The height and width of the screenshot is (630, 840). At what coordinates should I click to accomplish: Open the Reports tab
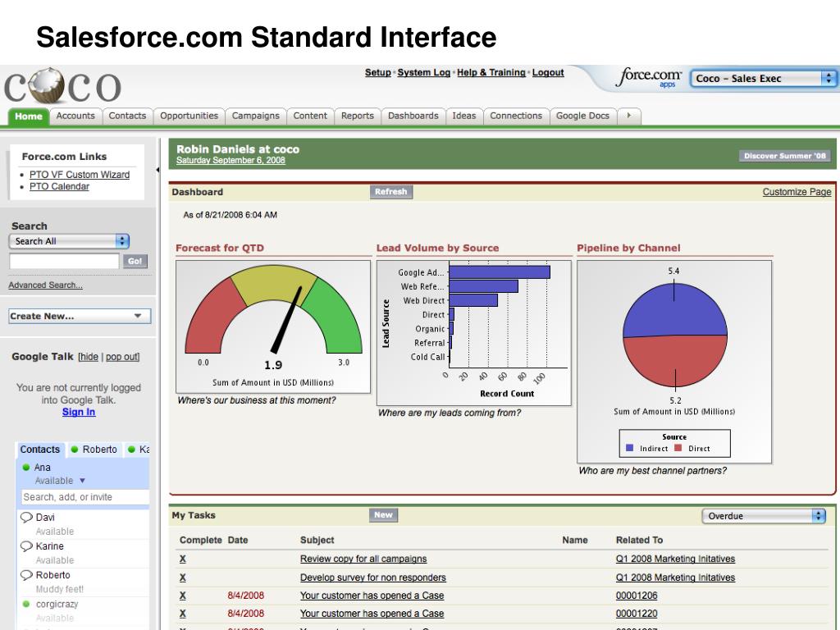click(358, 116)
